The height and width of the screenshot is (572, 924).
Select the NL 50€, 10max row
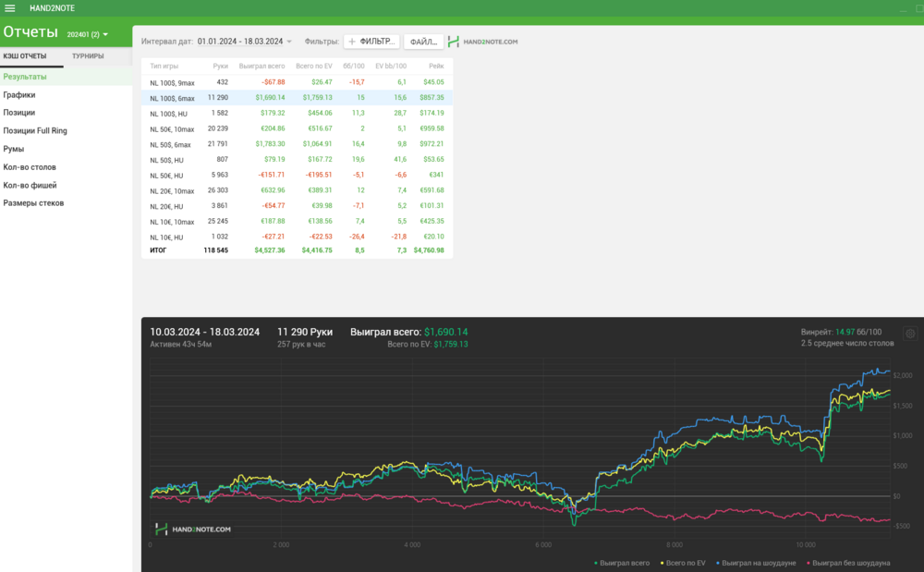click(x=297, y=128)
